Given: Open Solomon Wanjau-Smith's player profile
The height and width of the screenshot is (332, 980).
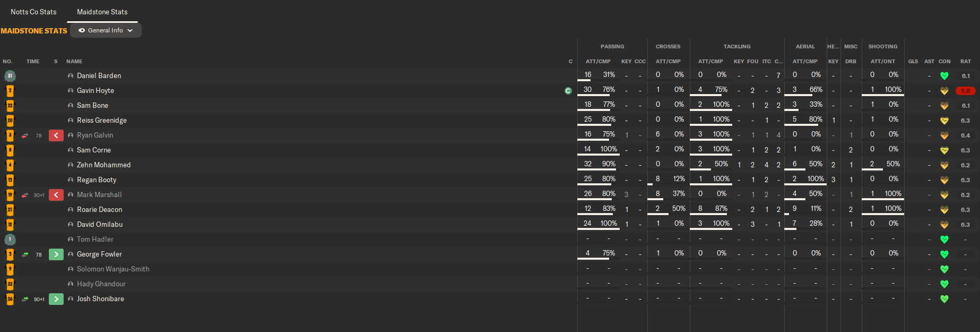Looking at the screenshot, I should coord(113,269).
